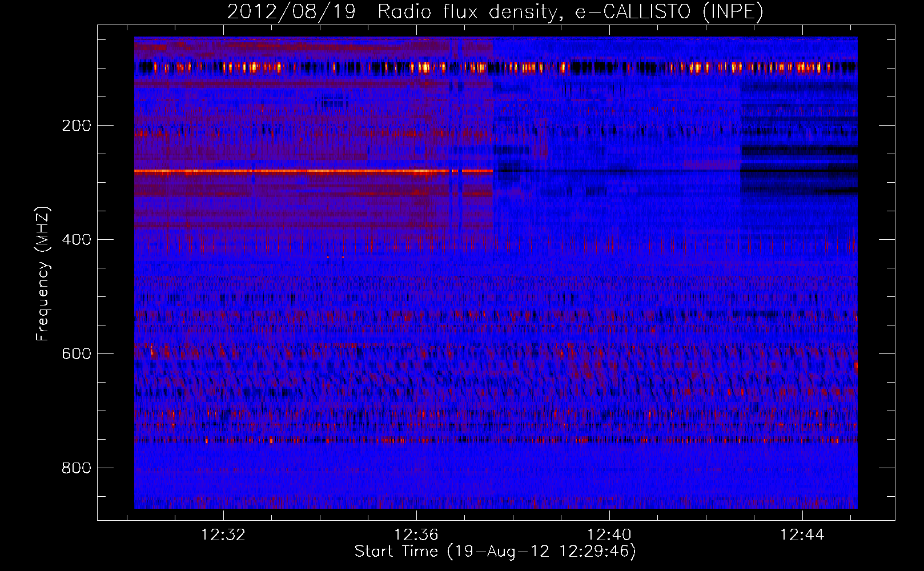Click the "12:32" time tick label

click(x=223, y=535)
